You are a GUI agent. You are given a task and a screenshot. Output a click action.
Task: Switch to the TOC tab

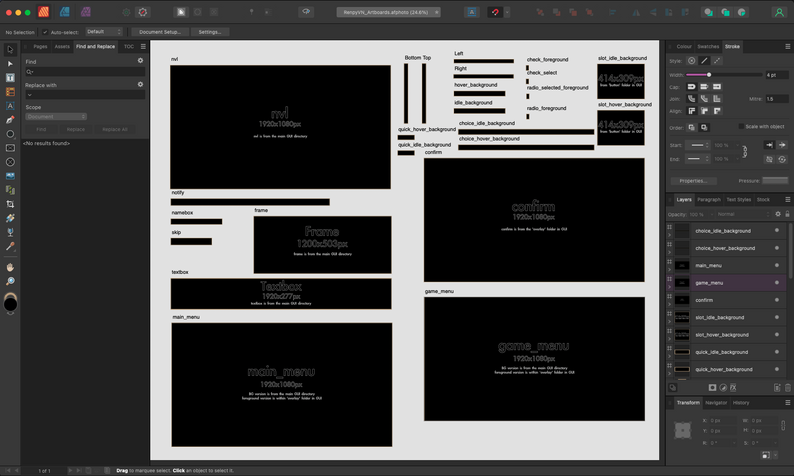(x=129, y=46)
